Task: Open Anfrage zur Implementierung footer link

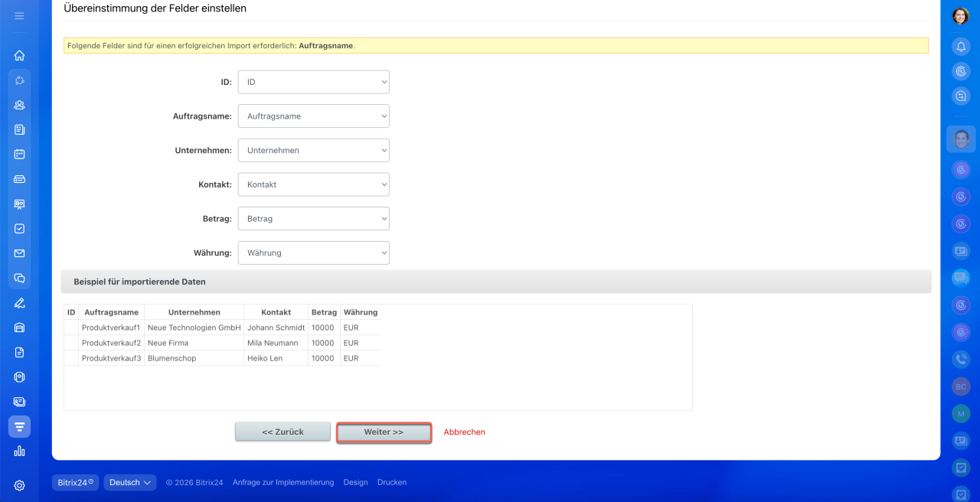Action: tap(283, 482)
